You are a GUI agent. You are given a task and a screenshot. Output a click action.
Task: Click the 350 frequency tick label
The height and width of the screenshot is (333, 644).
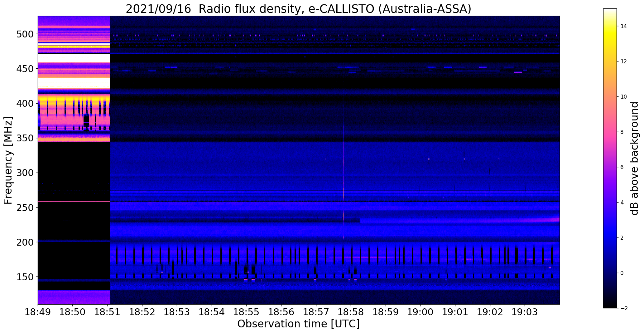coord(25,138)
